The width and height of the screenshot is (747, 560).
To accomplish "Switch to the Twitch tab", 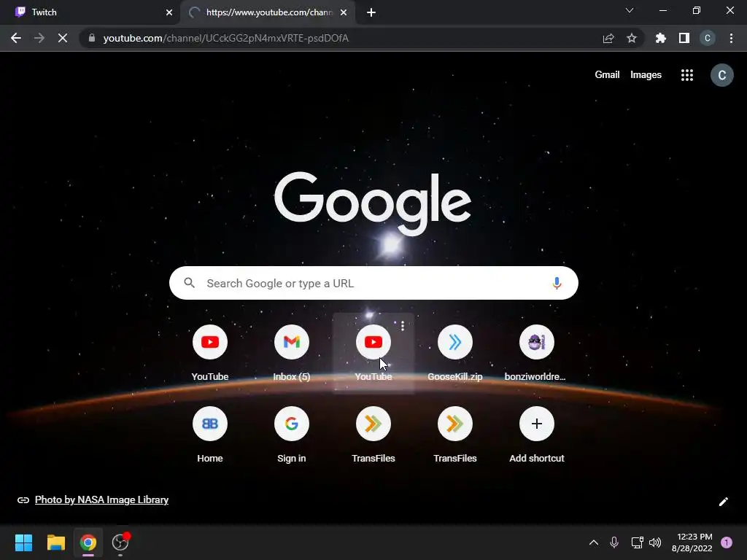I will point(90,12).
